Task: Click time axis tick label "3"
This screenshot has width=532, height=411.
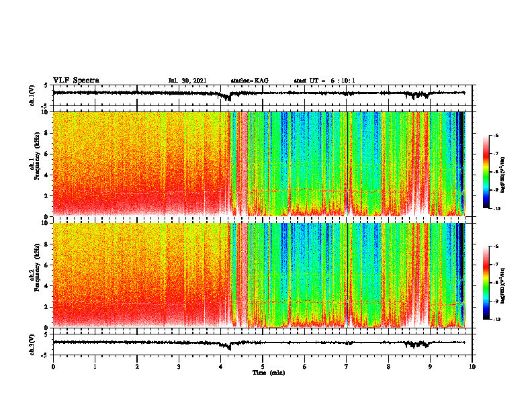Action: pos(179,367)
